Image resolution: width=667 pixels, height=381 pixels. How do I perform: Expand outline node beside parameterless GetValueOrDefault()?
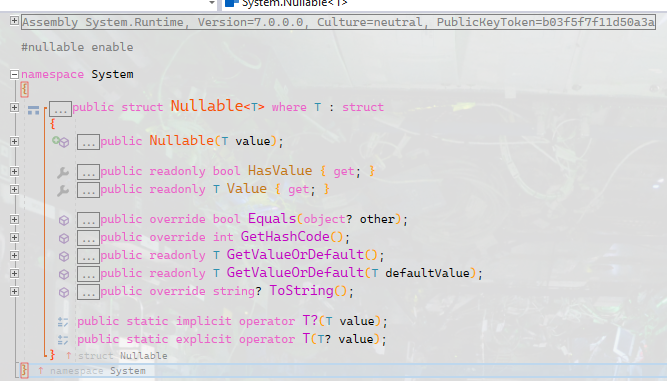(x=14, y=255)
